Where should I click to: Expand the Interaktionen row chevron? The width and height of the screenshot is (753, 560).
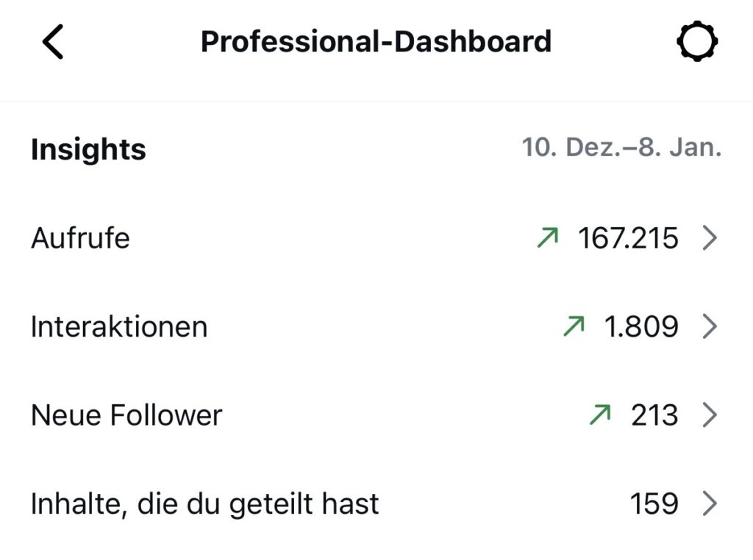click(710, 327)
